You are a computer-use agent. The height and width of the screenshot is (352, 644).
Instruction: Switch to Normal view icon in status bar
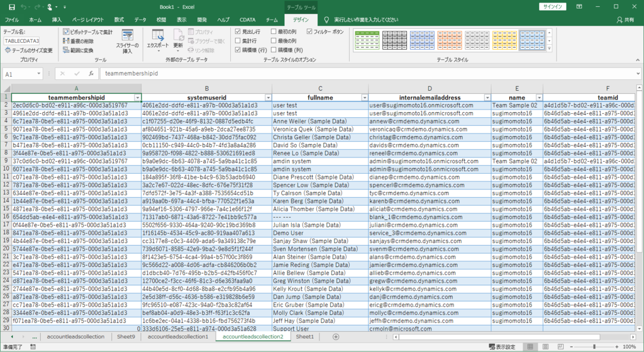pos(530,347)
